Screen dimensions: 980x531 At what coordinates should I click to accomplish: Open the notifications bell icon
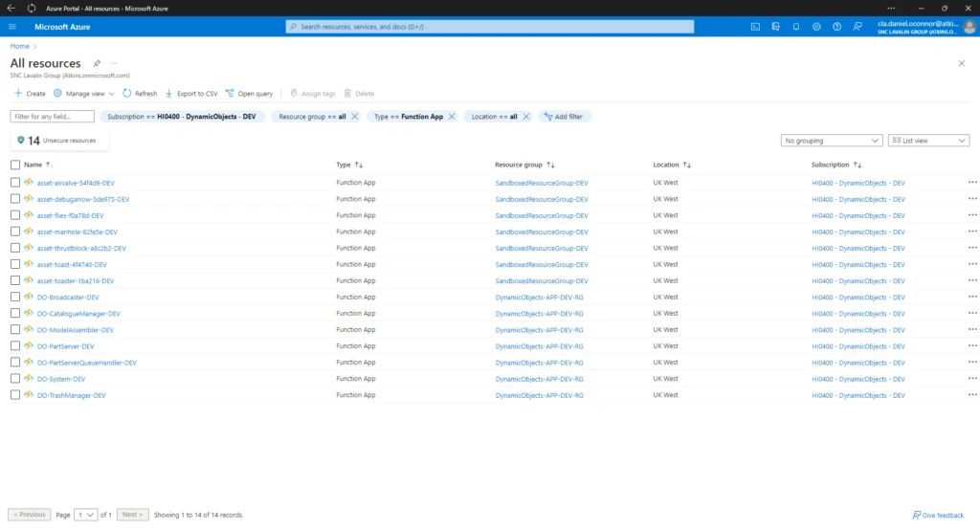point(796,27)
